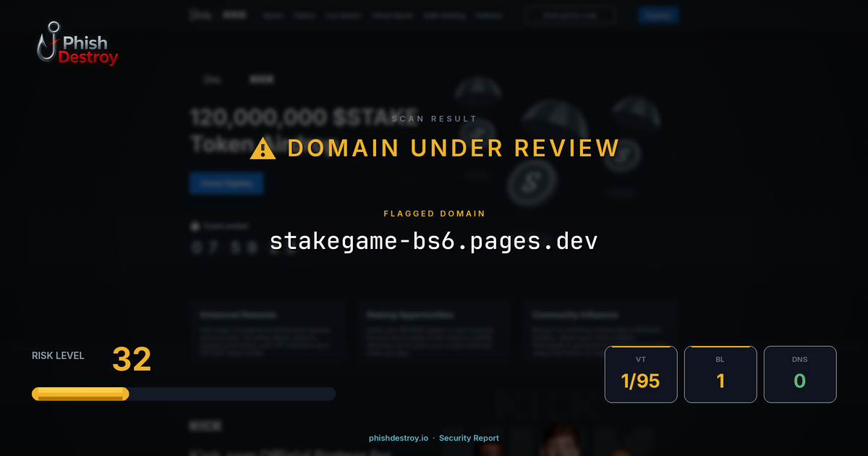This screenshot has height=456, width=868.
Task: Open the Security Report link
Action: click(x=469, y=438)
